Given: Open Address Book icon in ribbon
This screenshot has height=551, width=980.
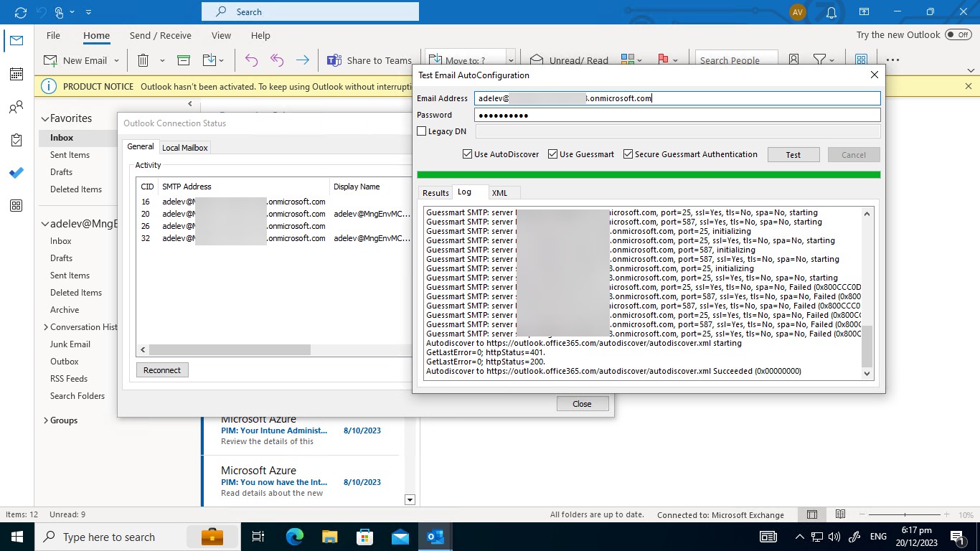Looking at the screenshot, I should coord(794,60).
